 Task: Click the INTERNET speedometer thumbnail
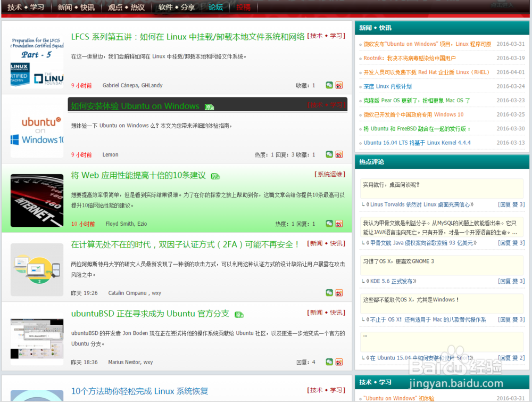[37, 200]
